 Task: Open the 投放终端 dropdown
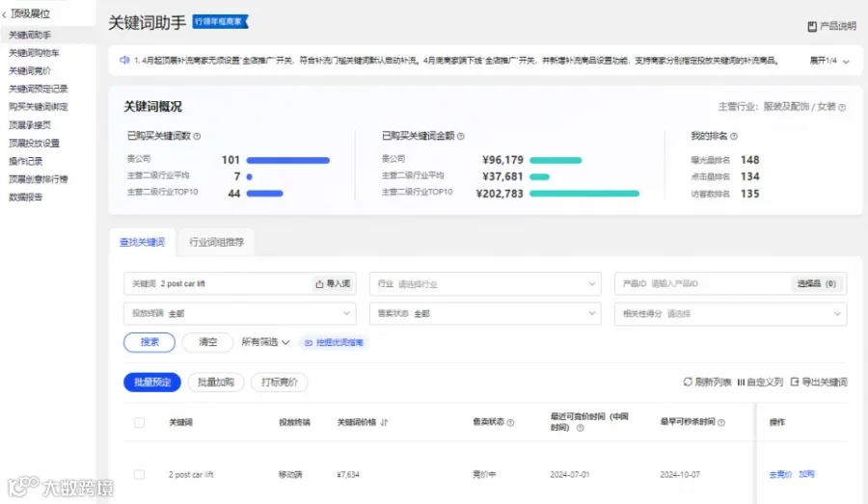(x=240, y=313)
